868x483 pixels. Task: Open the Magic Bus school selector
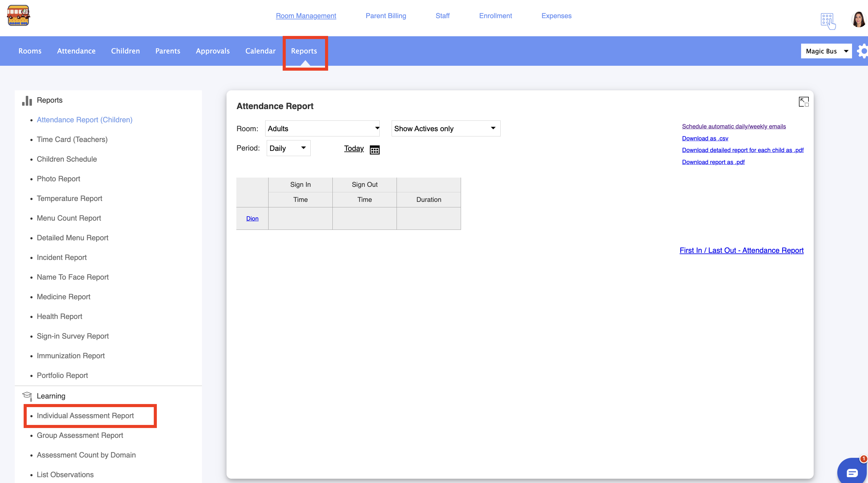coord(826,51)
